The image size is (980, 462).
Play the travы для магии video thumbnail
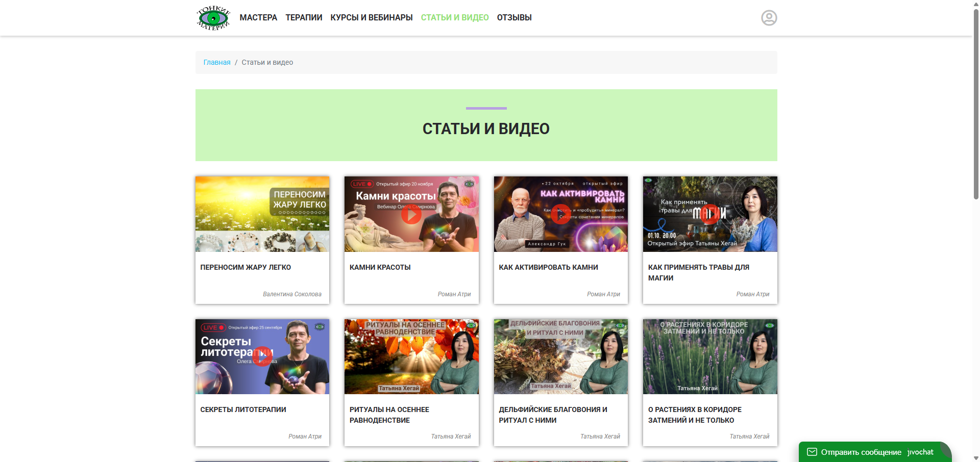(709, 214)
